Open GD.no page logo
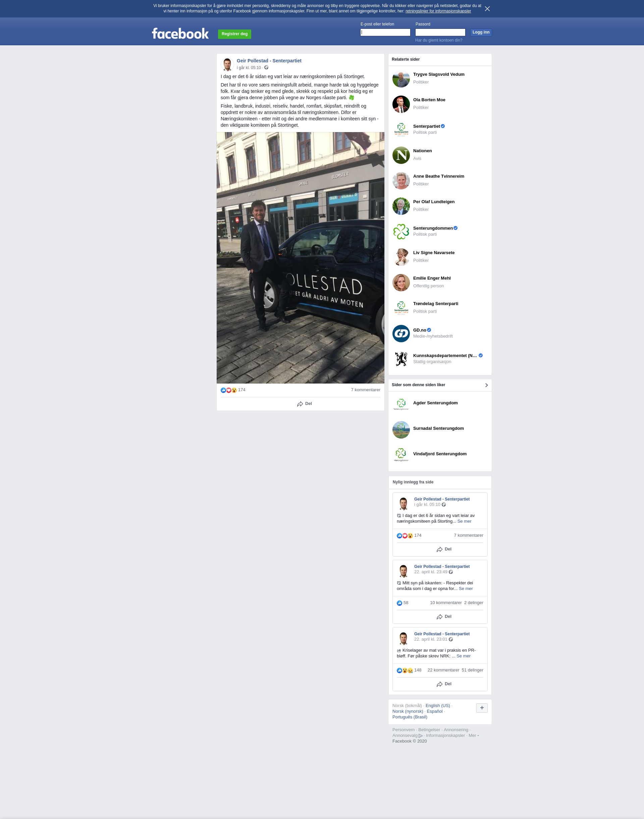 (401, 334)
